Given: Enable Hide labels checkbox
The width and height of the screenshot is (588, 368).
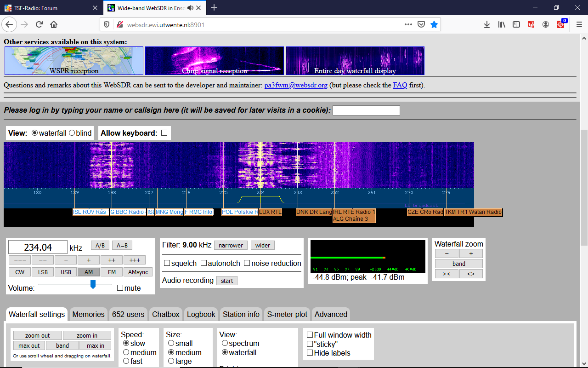Looking at the screenshot, I should (310, 353).
